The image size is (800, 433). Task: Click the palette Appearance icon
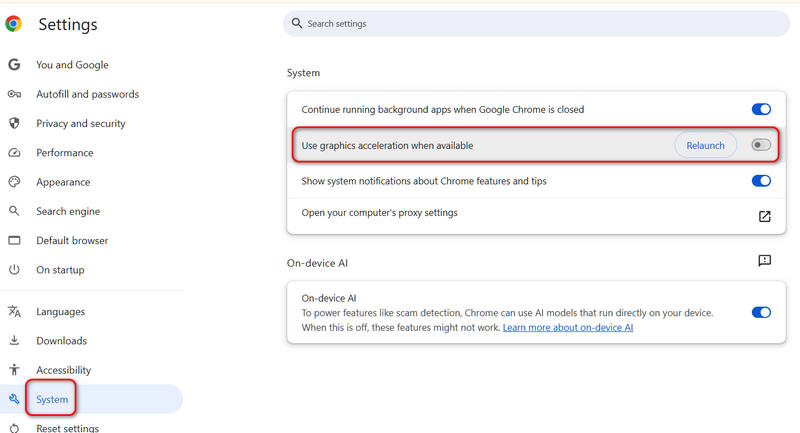(x=14, y=182)
